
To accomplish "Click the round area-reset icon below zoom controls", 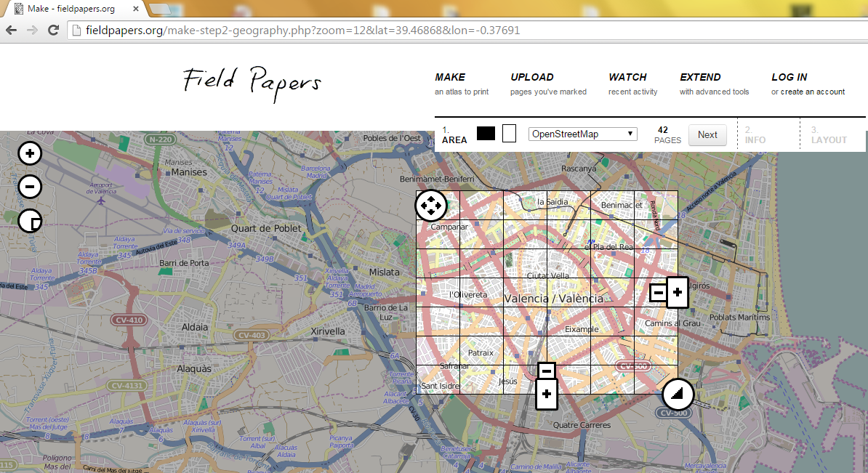I will click(x=30, y=221).
